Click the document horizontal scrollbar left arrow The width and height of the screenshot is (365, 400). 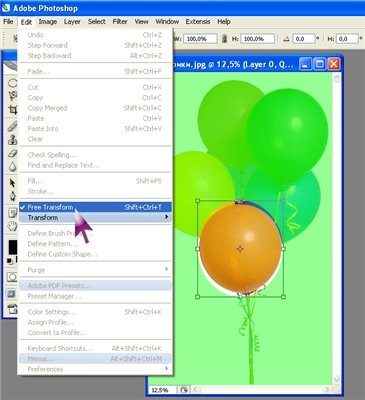(x=197, y=390)
